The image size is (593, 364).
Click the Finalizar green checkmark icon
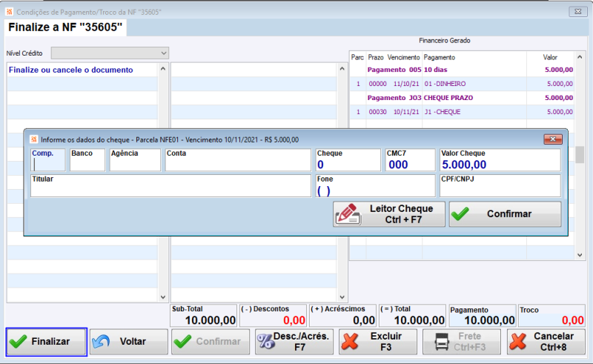[x=18, y=342]
